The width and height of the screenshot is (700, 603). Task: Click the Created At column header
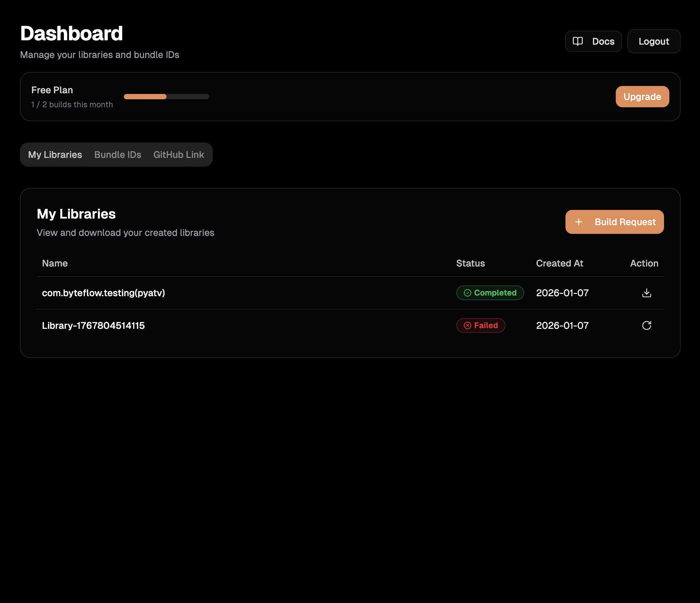click(559, 263)
